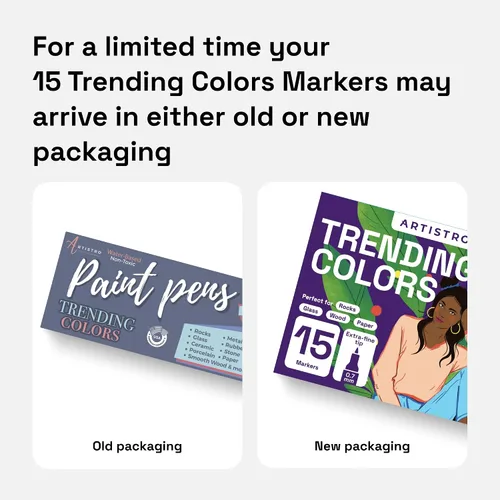This screenshot has width=500, height=500.
Task: Click the Wood pill label
Action: pyautogui.click(x=337, y=316)
